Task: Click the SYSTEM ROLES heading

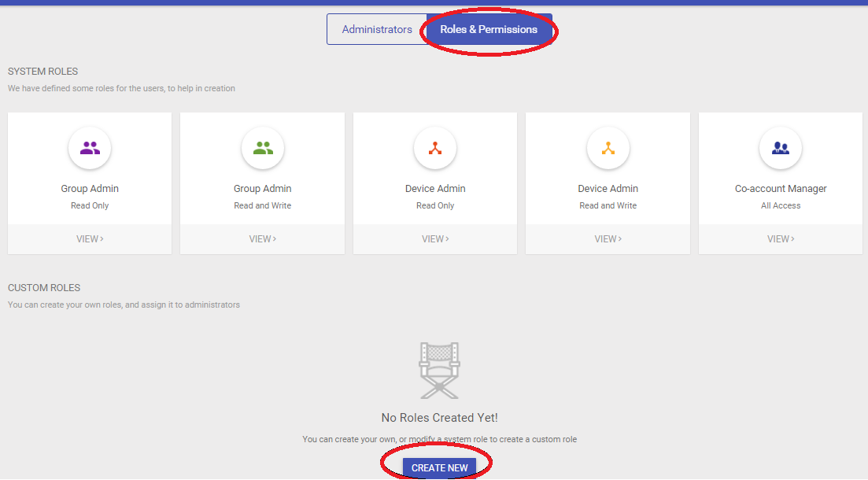Action: (42, 72)
